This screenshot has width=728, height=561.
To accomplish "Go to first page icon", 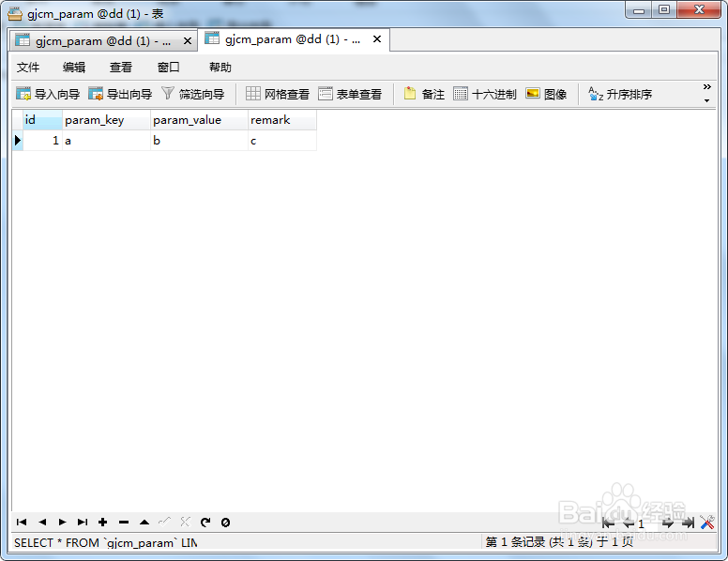I will pos(608,523).
